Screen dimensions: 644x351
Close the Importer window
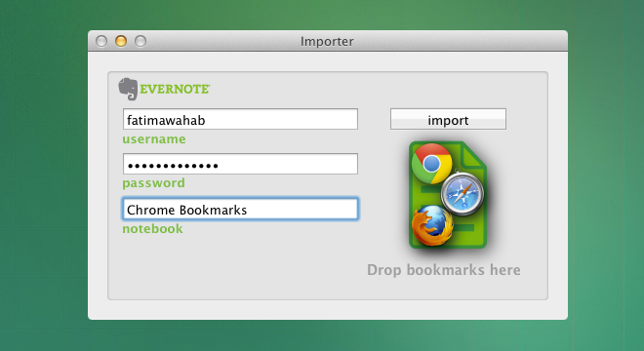[x=101, y=41]
